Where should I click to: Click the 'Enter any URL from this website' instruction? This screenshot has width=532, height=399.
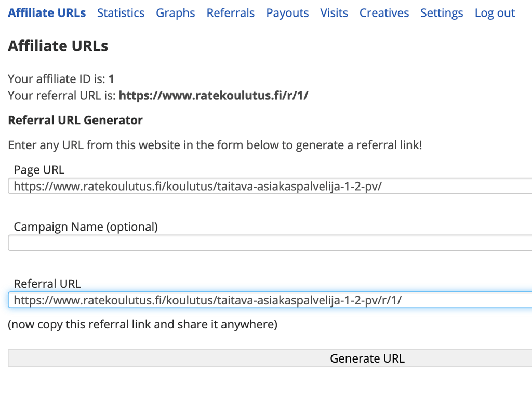pyautogui.click(x=215, y=145)
